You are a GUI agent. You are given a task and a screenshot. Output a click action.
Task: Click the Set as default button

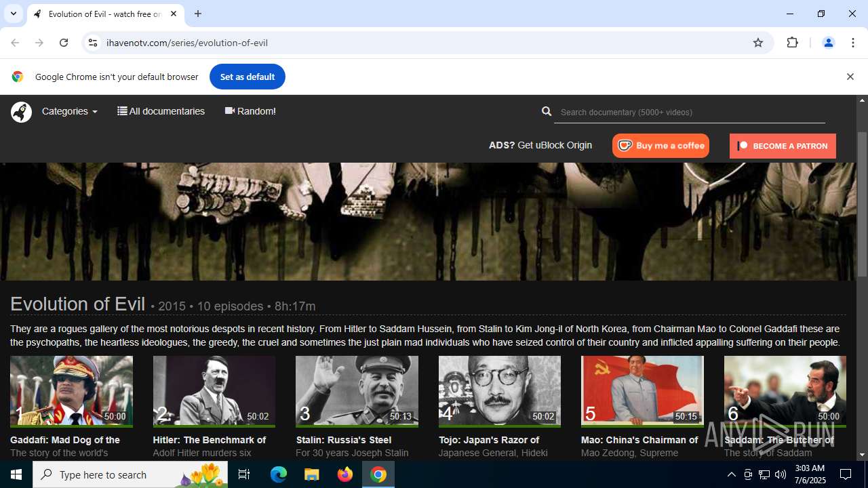pos(248,77)
